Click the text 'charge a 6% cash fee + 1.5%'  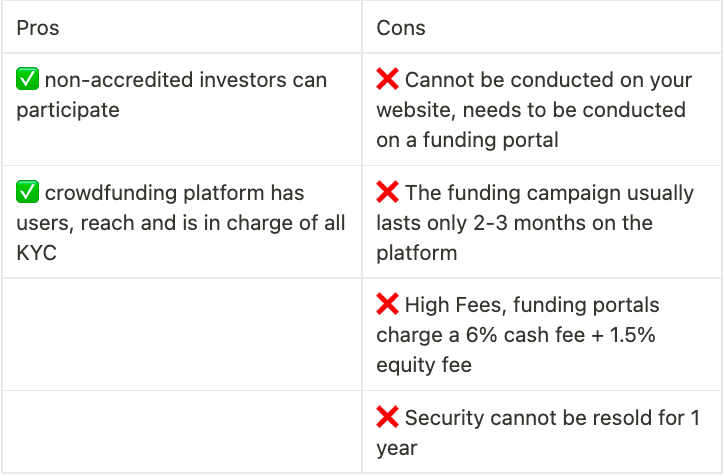(x=516, y=335)
